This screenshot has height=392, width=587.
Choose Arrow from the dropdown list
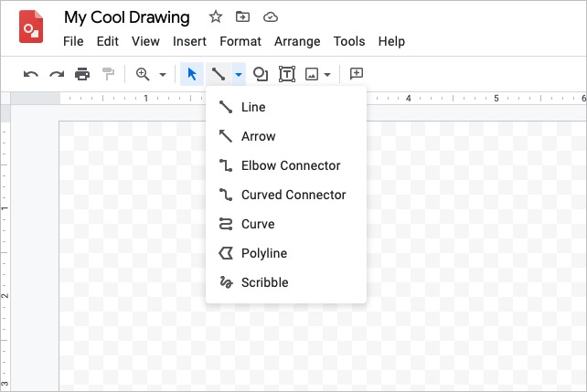(286, 136)
